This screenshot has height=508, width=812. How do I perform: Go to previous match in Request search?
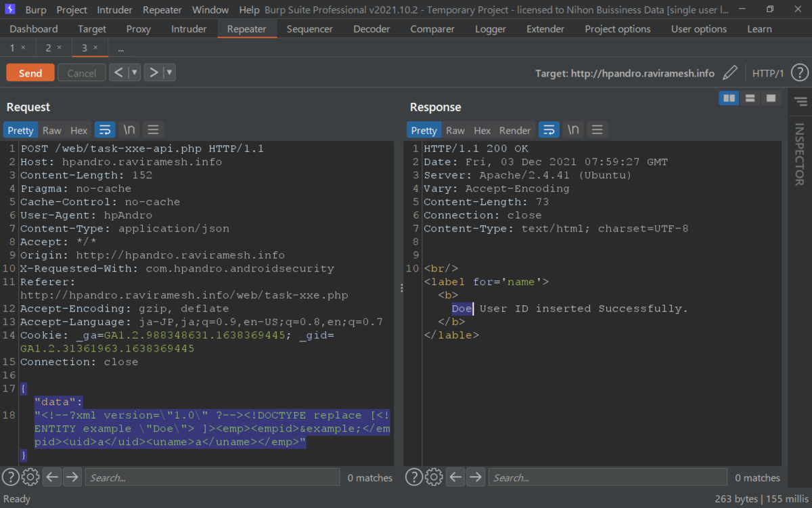coord(52,477)
